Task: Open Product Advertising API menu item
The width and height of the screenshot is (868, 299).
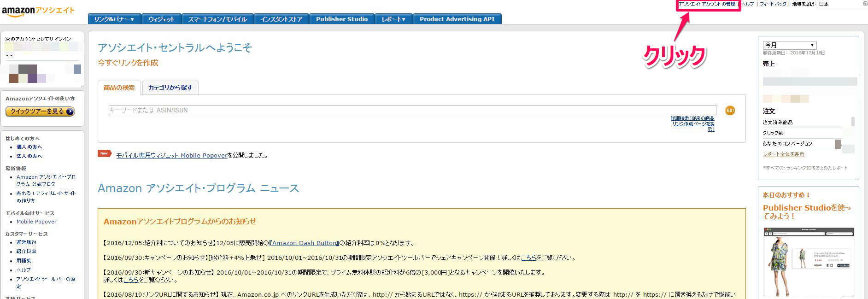Action: 457,19
